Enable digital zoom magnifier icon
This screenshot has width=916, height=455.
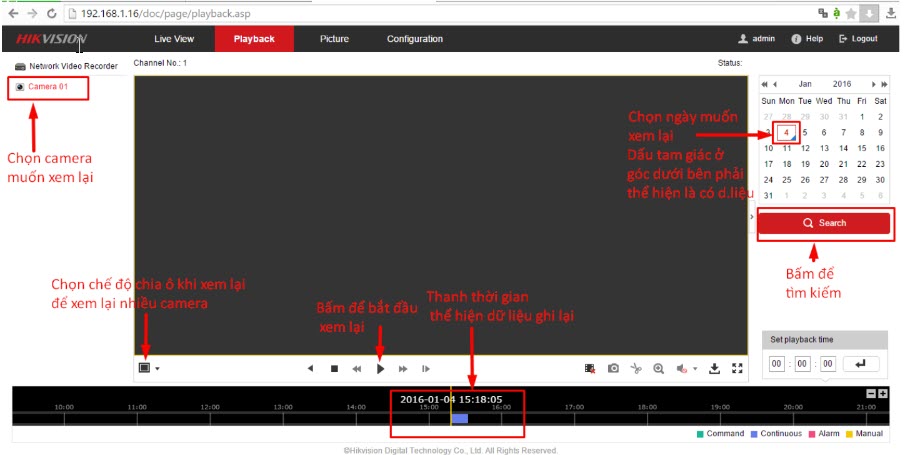[659, 369]
